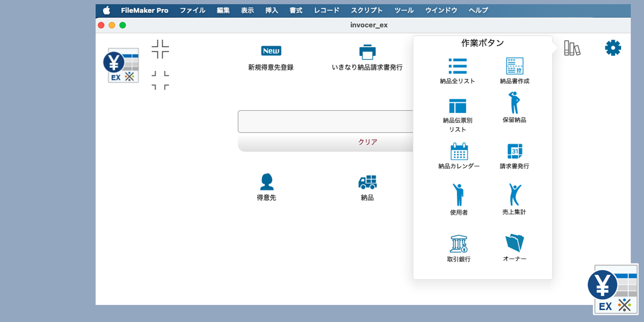Open 納品書作成 document icon
Image resolution: width=644 pixels, height=322 pixels.
514,66
